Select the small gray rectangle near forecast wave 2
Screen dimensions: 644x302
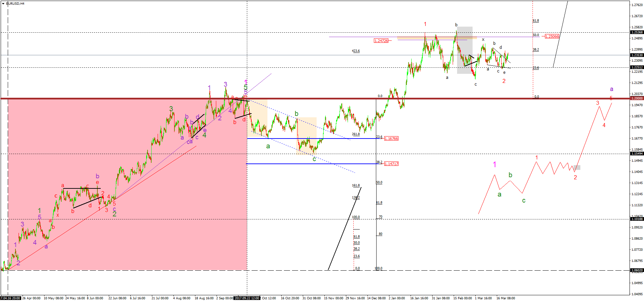click(x=577, y=168)
